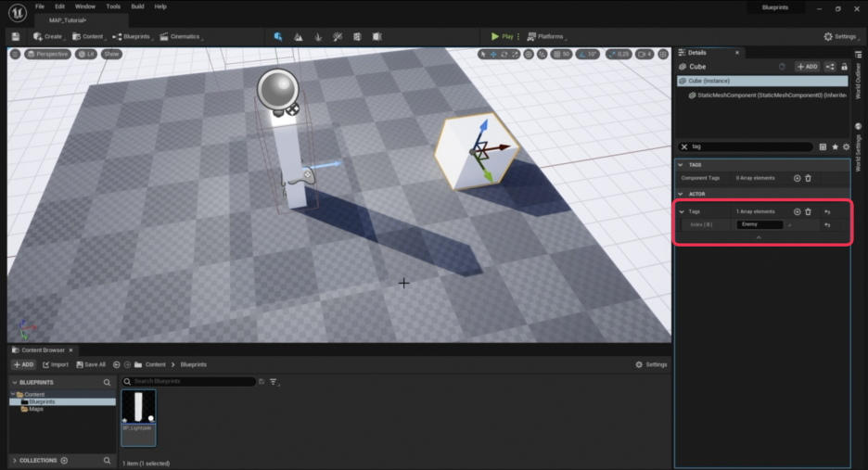This screenshot has width=868, height=470.
Task: Clear the 'tag' search filter
Action: [x=684, y=146]
